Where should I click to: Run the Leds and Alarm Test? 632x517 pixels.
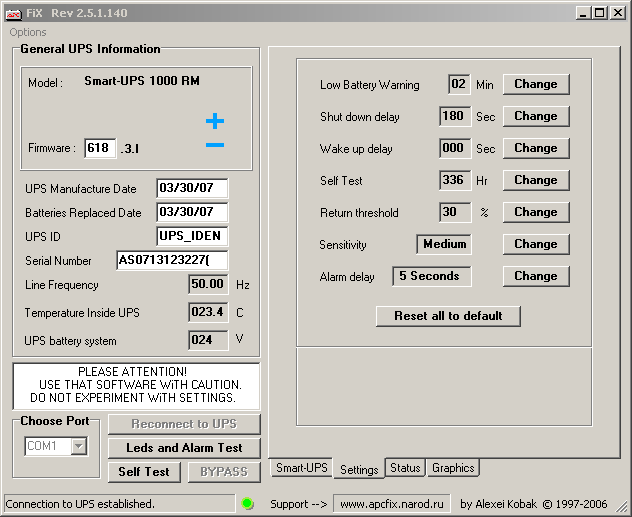point(184,448)
